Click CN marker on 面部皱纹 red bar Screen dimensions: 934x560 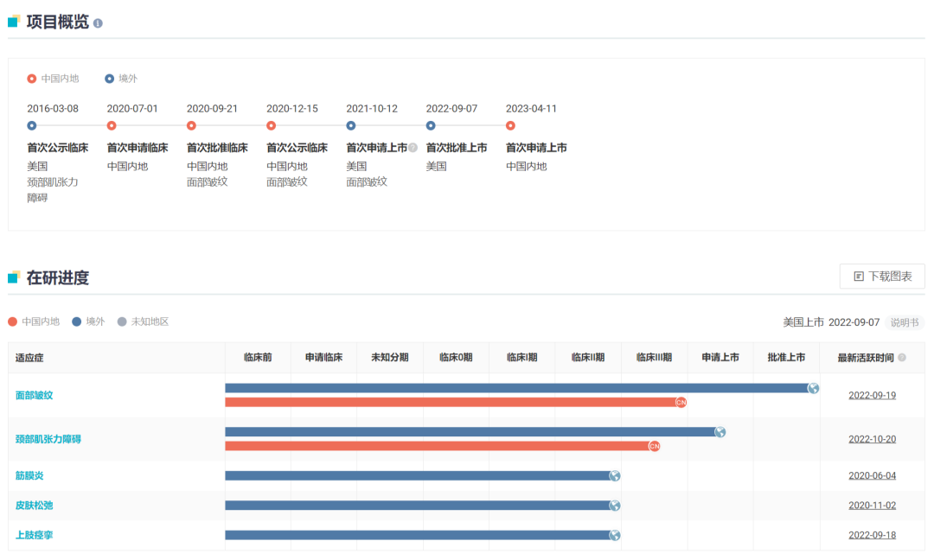click(681, 402)
